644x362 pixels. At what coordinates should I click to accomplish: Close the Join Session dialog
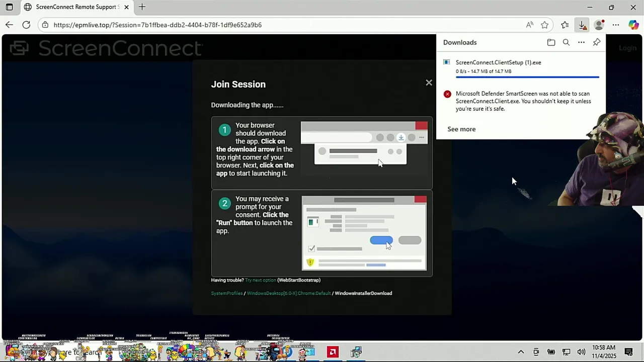pos(429,82)
